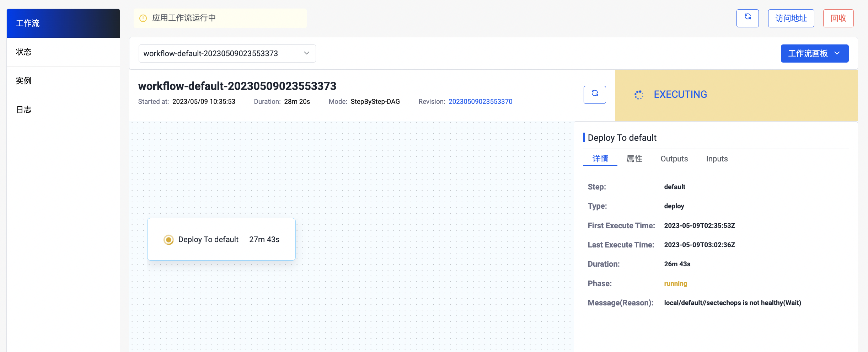Refresh the workflow record with the header refresh icon
Viewport: 868px width, 352px height.
pyautogui.click(x=595, y=95)
